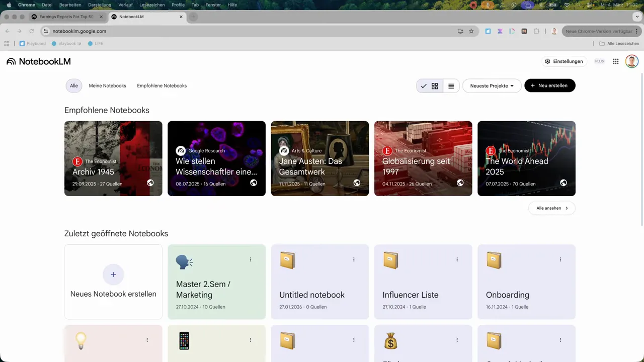Click Alle ansehen link
This screenshot has height=362, width=644.
click(551, 208)
